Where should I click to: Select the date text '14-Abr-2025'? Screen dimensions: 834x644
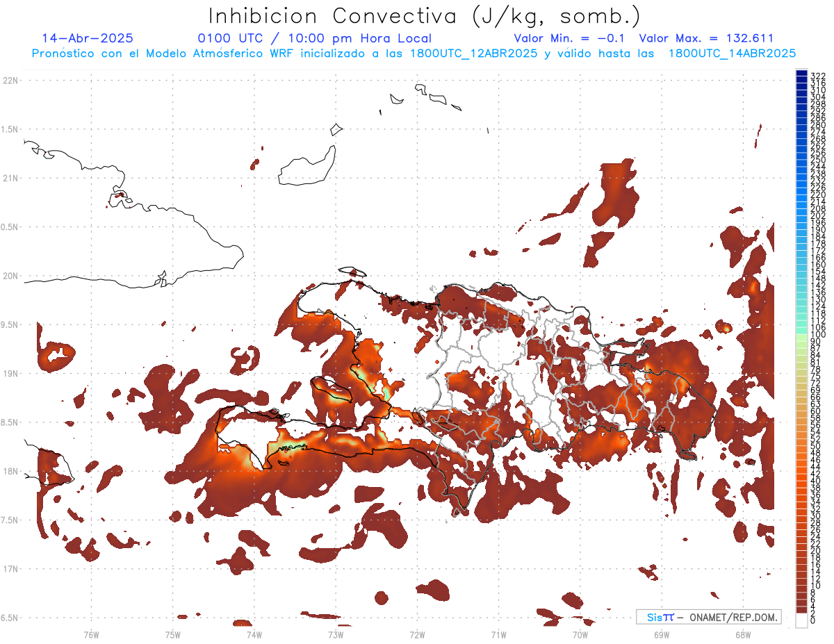88,38
